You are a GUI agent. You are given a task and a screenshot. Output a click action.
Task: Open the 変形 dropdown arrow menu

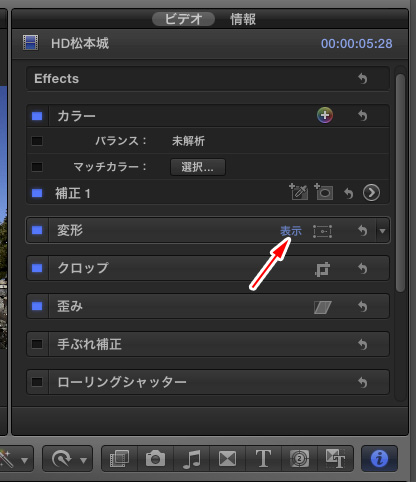point(383,231)
